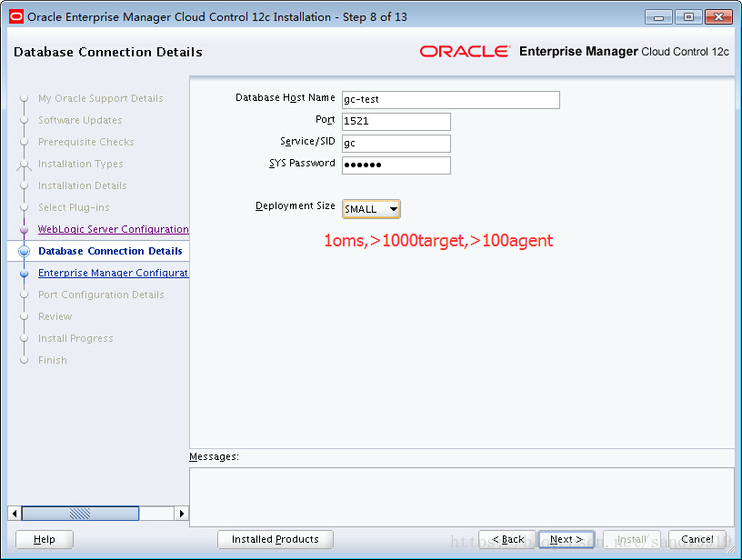Viewport: 742px width, 560px height.
Task: Click the Help button
Action: pos(45,539)
